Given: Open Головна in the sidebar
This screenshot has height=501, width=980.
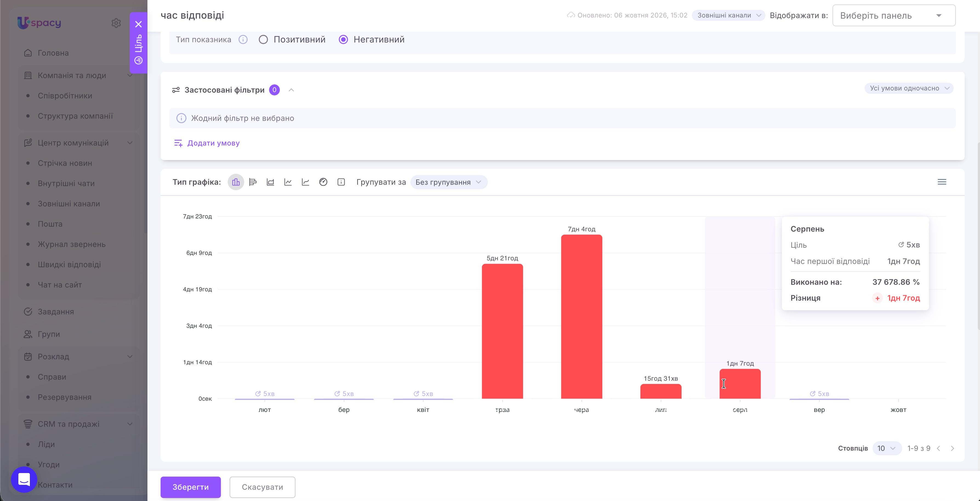Looking at the screenshot, I should 53,53.
